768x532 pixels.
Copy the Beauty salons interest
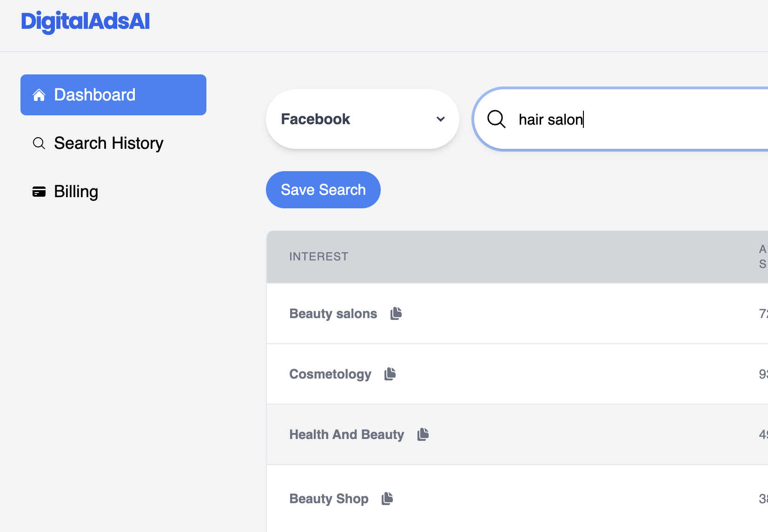(396, 313)
